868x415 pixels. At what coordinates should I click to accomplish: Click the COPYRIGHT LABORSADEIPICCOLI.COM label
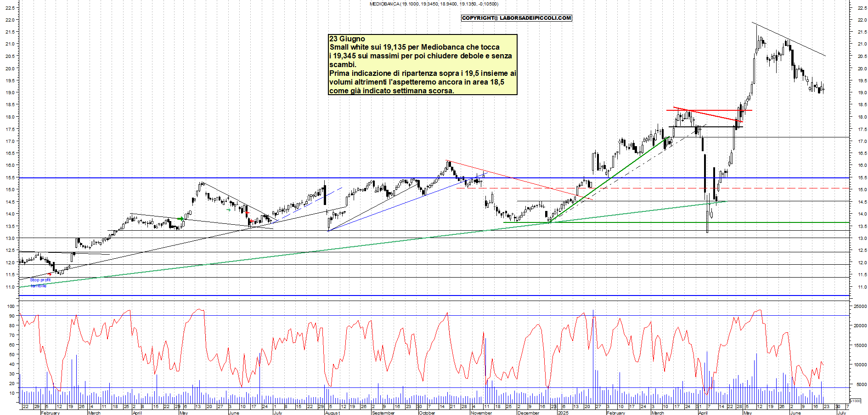(x=517, y=18)
